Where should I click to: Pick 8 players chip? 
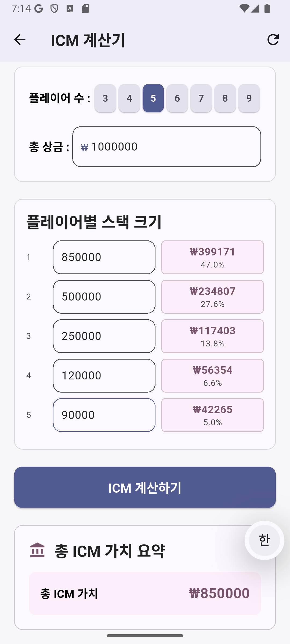(x=225, y=98)
